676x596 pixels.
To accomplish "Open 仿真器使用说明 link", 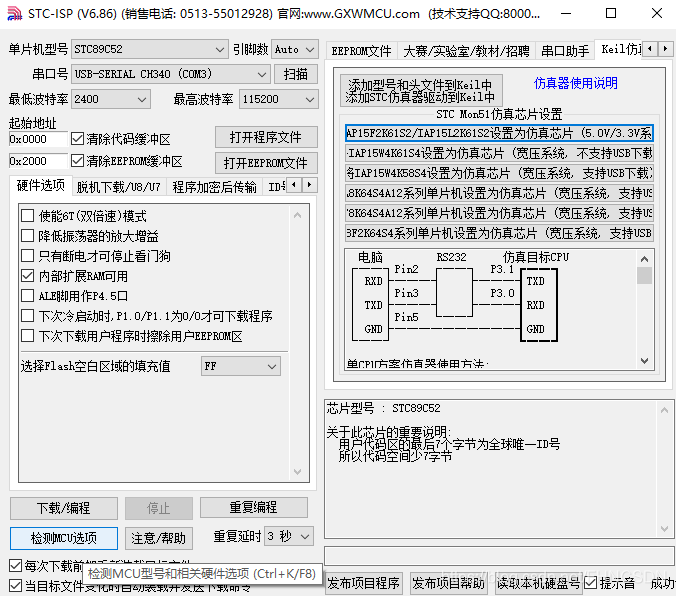I will [x=576, y=83].
